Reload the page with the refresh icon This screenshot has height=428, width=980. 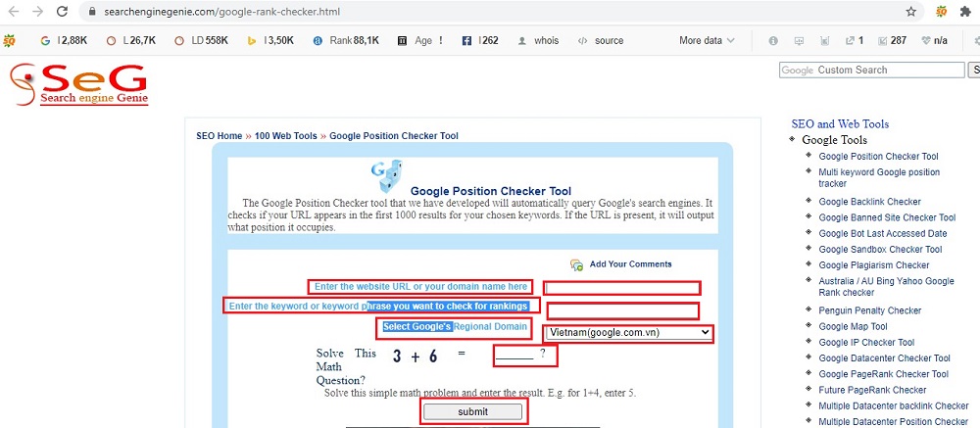tap(62, 11)
